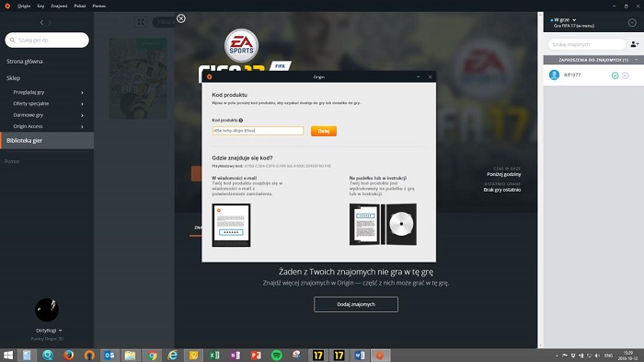Open Spotify from the taskbar
The height and width of the screenshot is (362, 644).
point(277,355)
